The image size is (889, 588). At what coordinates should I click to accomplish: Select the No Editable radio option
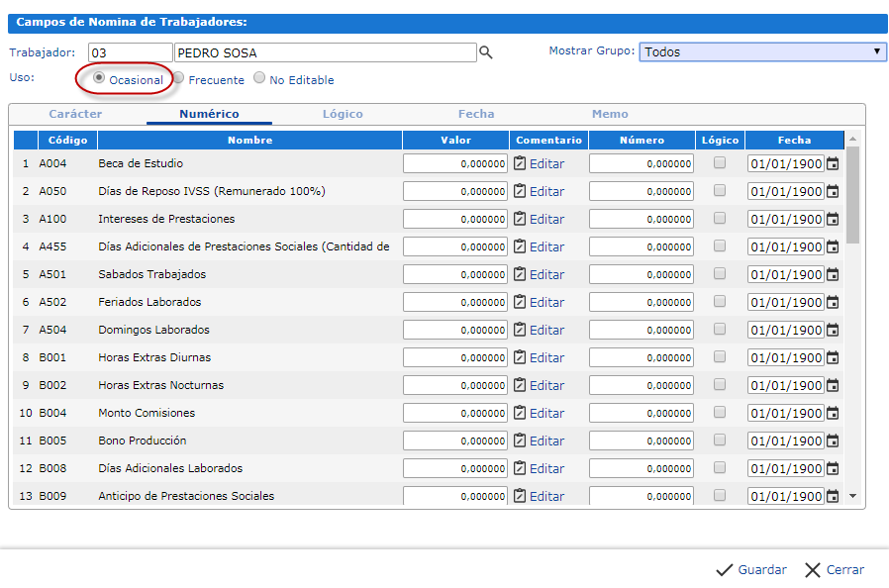pos(259,79)
